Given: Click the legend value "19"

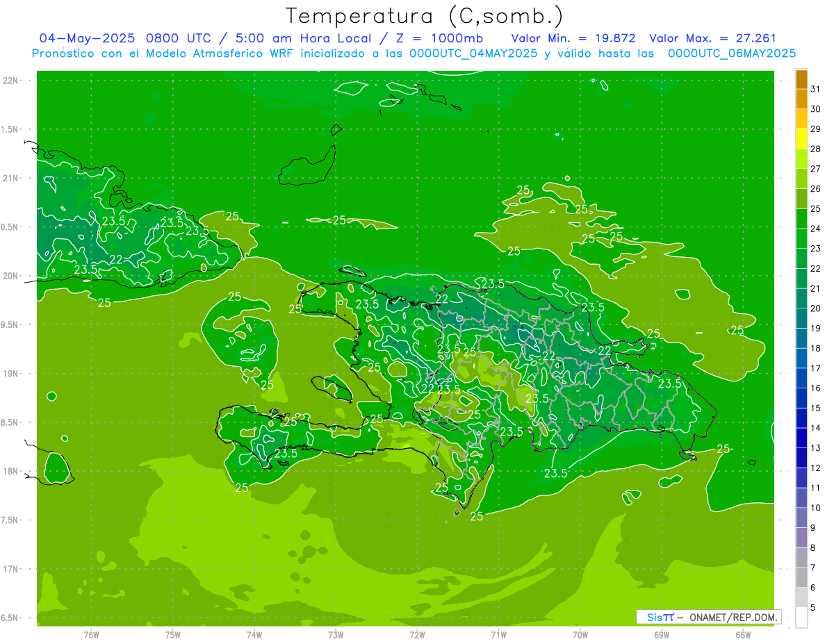Looking at the screenshot, I should tap(815, 328).
